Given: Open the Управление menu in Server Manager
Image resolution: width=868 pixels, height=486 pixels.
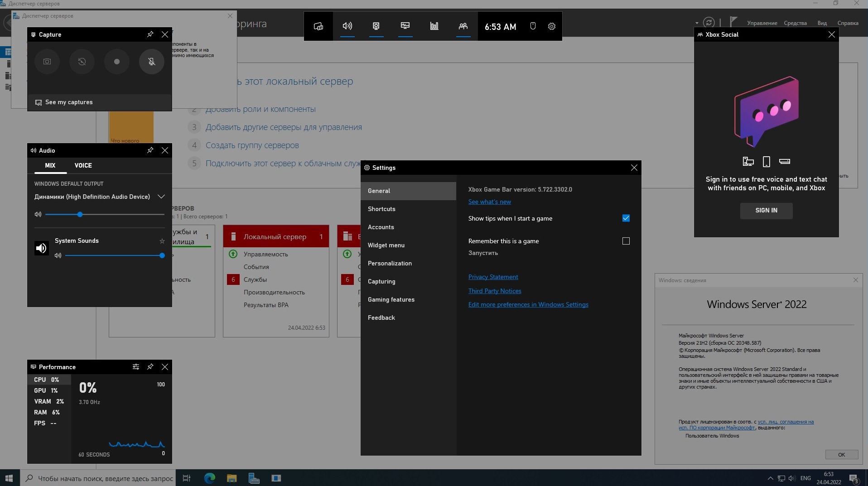Looking at the screenshot, I should pos(762,23).
